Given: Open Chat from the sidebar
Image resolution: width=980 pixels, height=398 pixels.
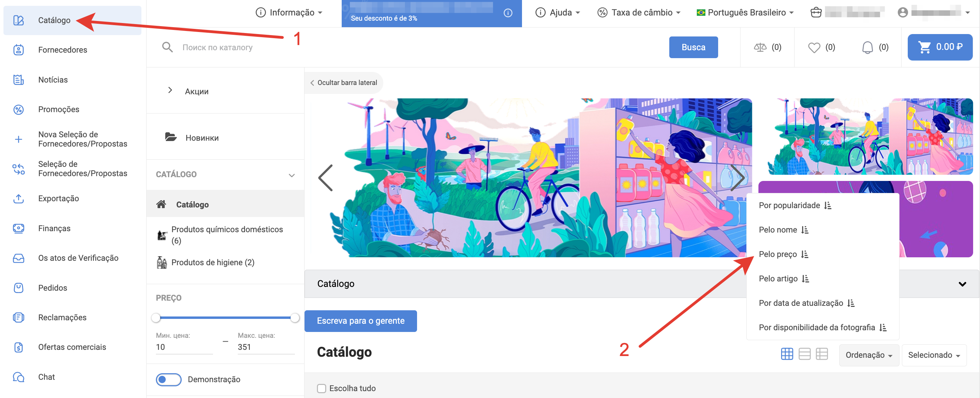Looking at the screenshot, I should [x=46, y=377].
